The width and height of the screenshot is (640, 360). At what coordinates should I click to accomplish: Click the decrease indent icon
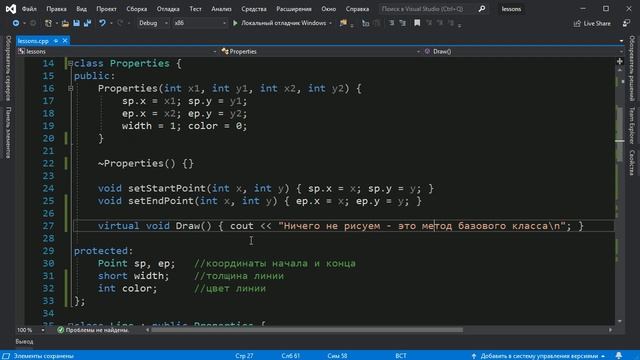pyautogui.click(x=391, y=23)
